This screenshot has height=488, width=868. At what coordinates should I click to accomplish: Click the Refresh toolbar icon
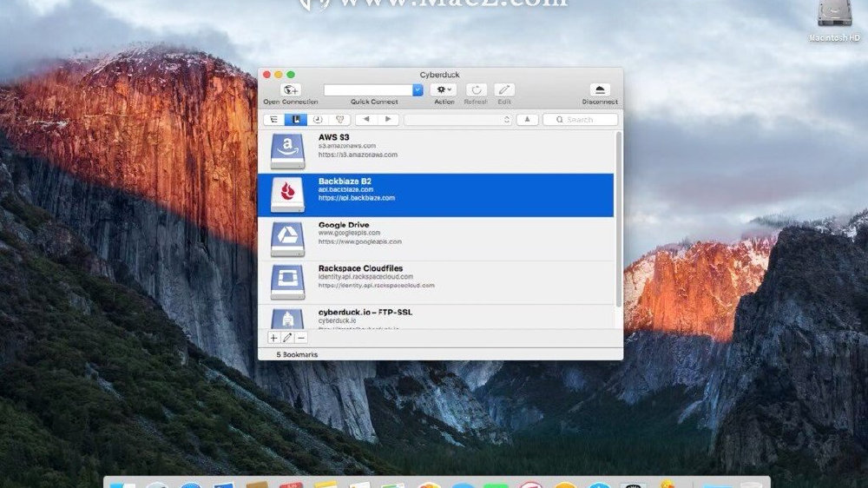[x=476, y=89]
